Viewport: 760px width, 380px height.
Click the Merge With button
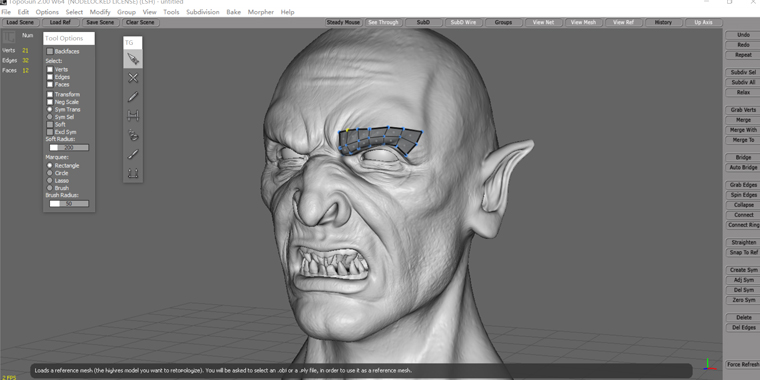(743, 130)
